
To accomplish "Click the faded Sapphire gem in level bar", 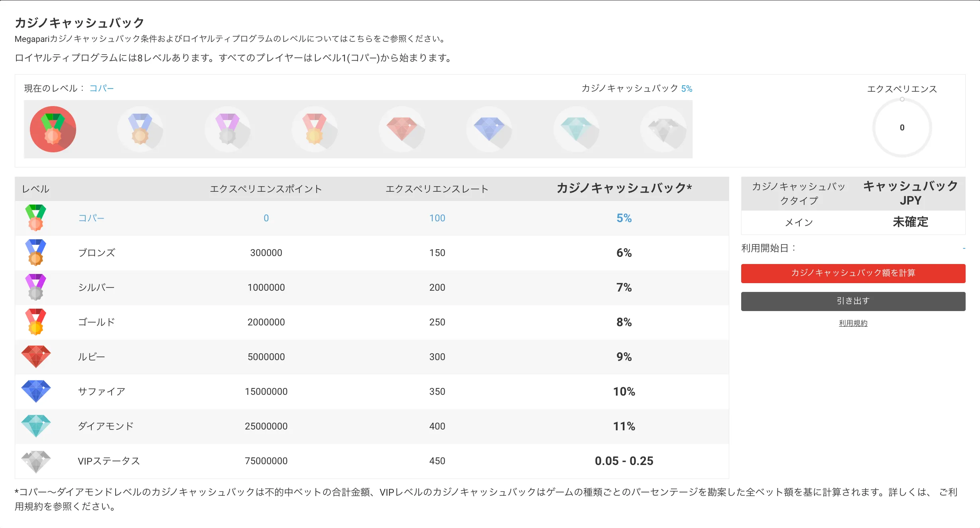I will tap(489, 129).
